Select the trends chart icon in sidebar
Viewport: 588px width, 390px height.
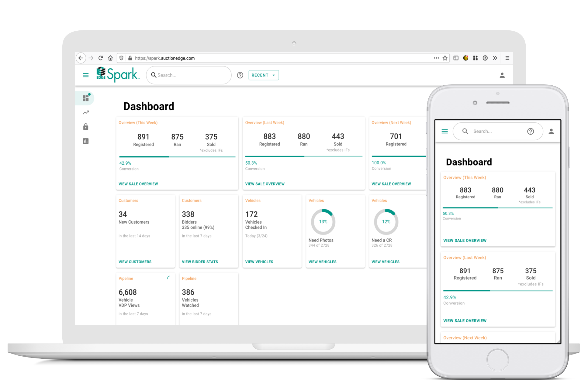point(85,112)
